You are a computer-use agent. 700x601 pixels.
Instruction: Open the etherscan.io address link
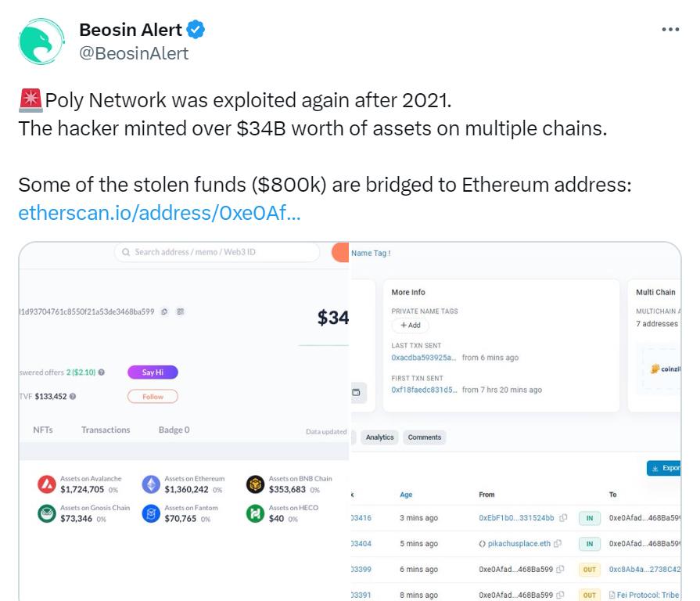point(159,213)
